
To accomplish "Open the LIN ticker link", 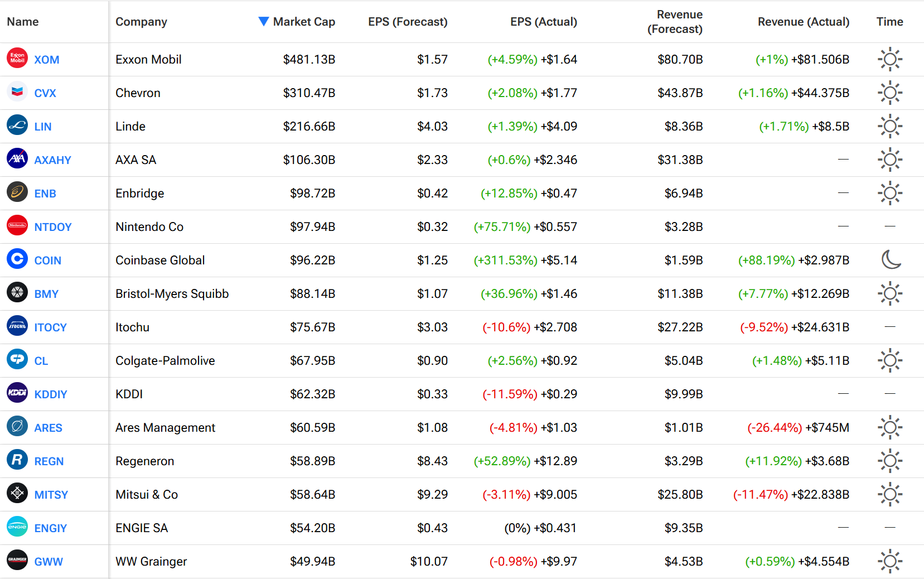I will pos(43,127).
